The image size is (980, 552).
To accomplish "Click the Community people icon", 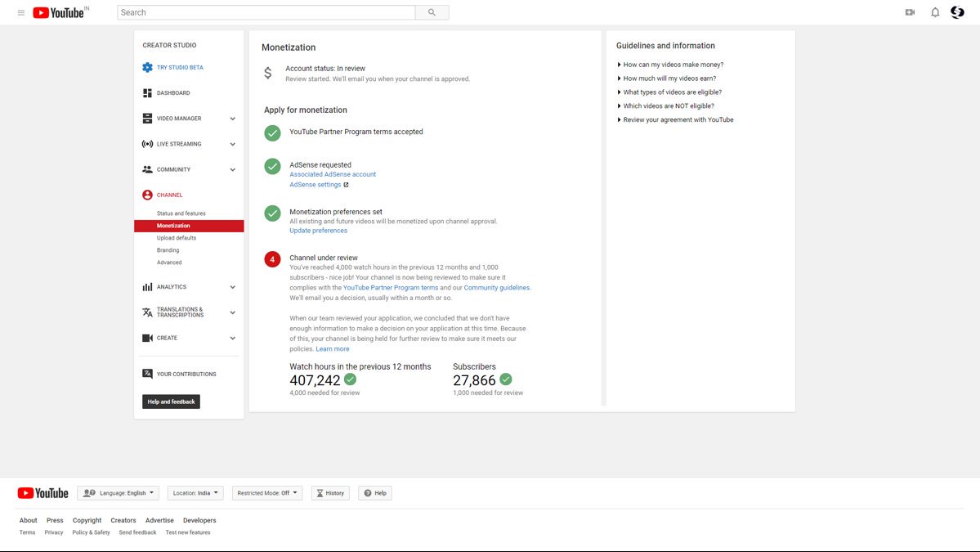I will (x=147, y=169).
